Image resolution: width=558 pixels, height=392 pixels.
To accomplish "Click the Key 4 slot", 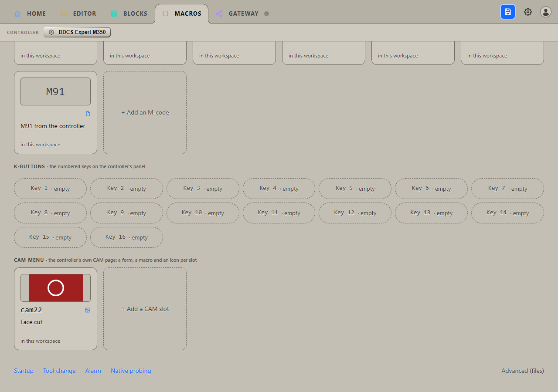I will coord(279,189).
